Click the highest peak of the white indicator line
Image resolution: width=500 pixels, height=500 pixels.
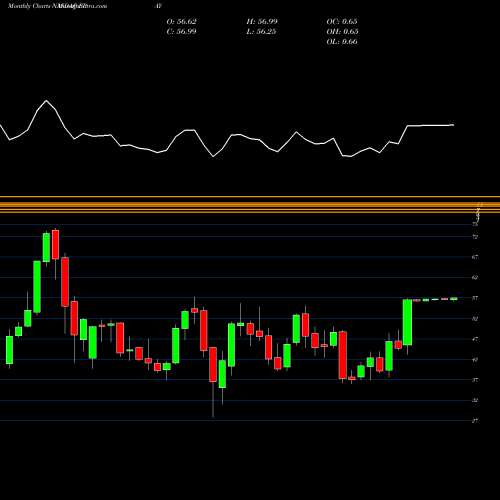pyautogui.click(x=46, y=101)
